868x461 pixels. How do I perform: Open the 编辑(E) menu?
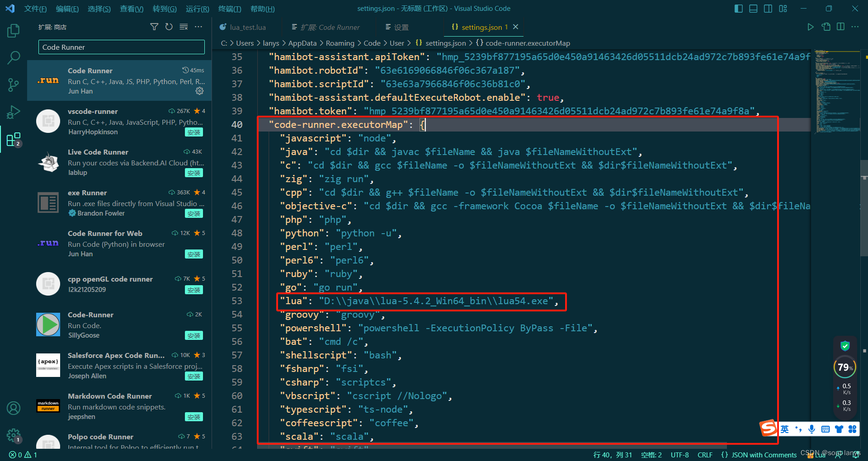pyautogui.click(x=67, y=9)
